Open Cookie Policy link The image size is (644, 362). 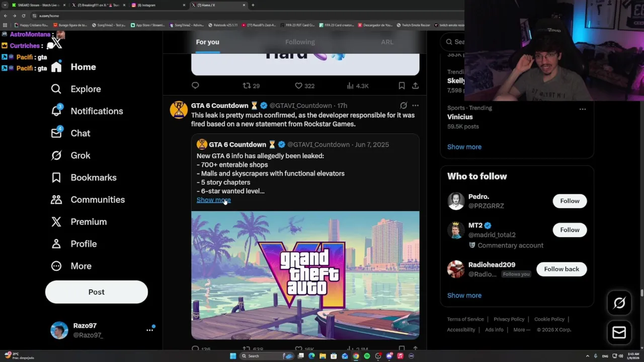[549, 319]
